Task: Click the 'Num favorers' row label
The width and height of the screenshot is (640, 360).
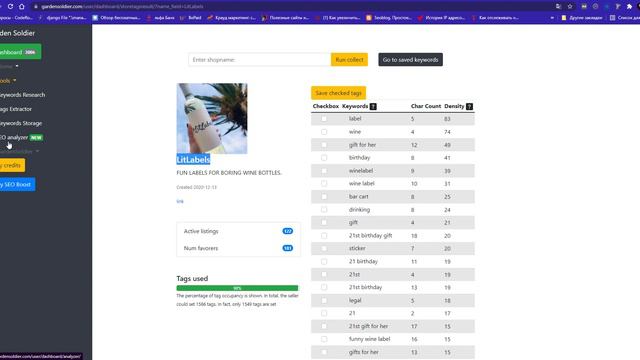Action: (x=201, y=248)
